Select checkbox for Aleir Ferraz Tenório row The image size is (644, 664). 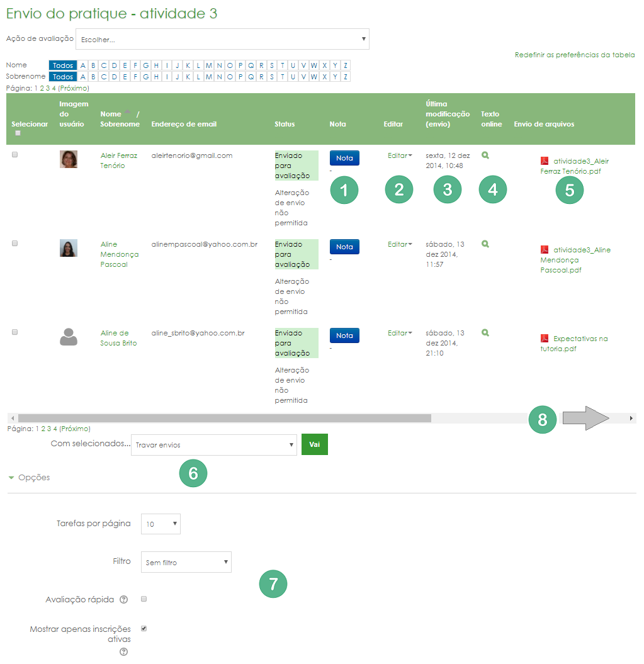(15, 155)
